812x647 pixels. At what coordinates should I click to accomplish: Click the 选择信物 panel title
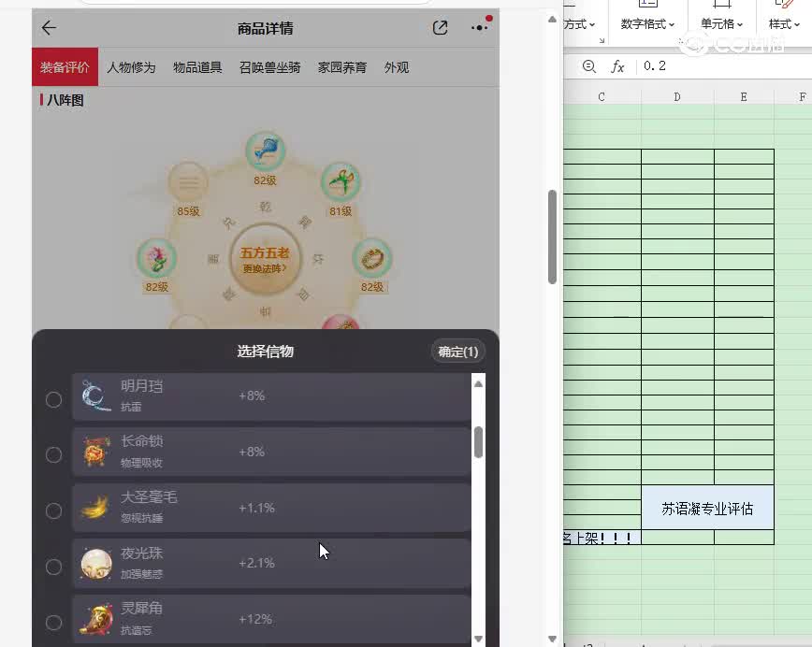pos(265,352)
